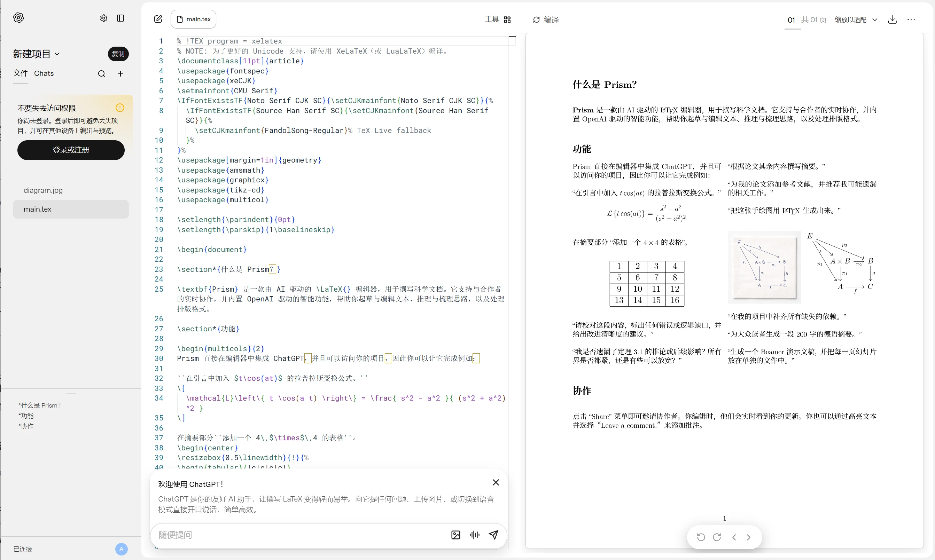
Task: Search files with the magnifier icon
Action: 102,74
